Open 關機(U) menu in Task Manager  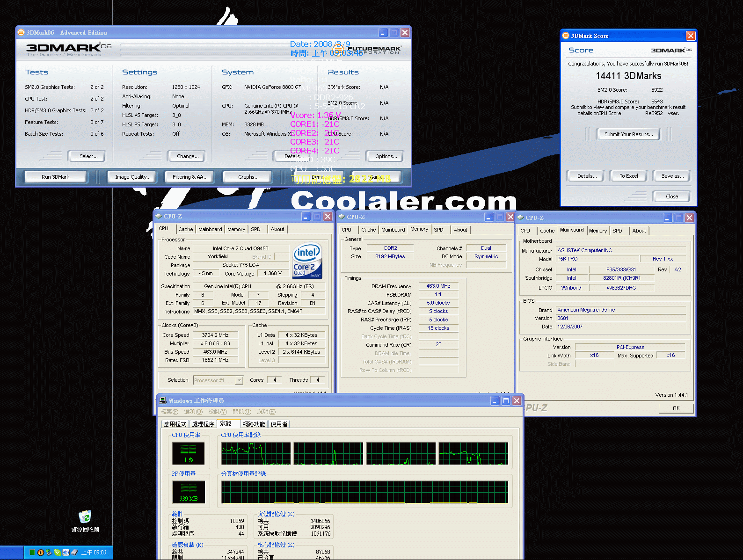tap(242, 412)
